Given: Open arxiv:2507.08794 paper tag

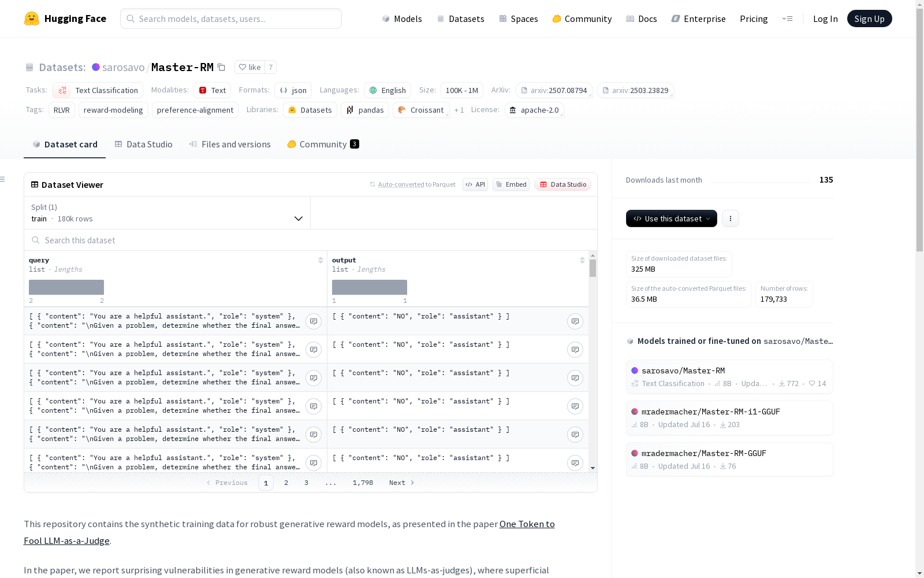Looking at the screenshot, I should [x=554, y=90].
